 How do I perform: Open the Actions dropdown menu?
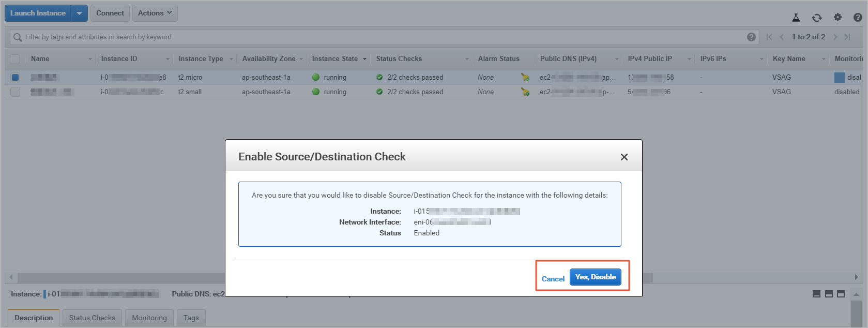tap(155, 13)
